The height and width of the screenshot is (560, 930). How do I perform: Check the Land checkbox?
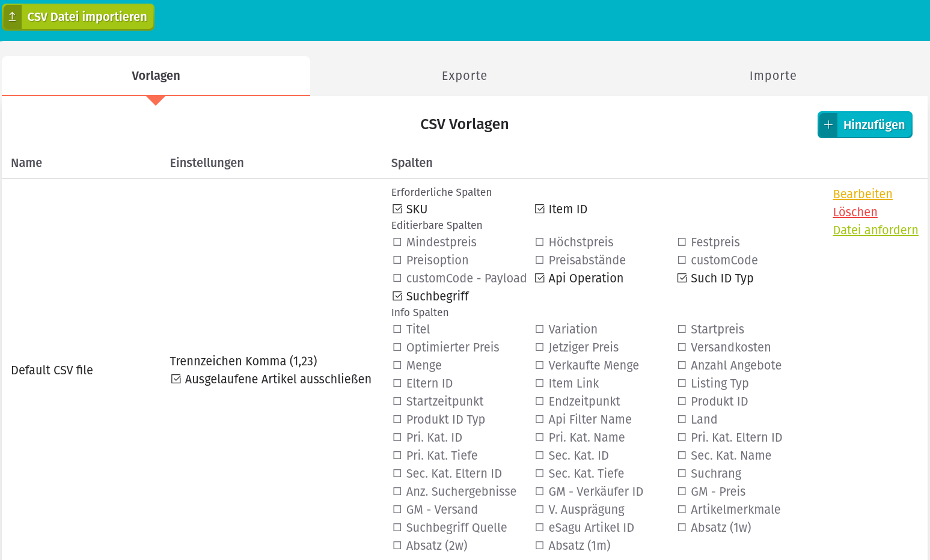682,419
